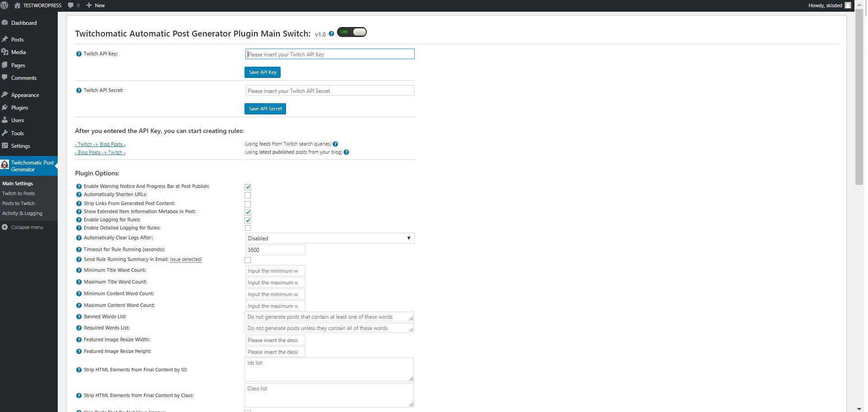
Task: Check Automatically Shorten URLs checkbox
Action: pos(248,195)
